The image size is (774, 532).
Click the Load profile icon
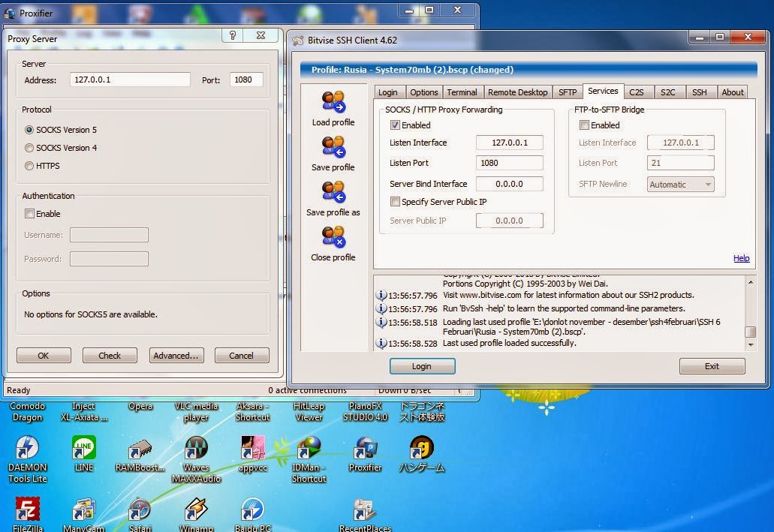tap(333, 101)
